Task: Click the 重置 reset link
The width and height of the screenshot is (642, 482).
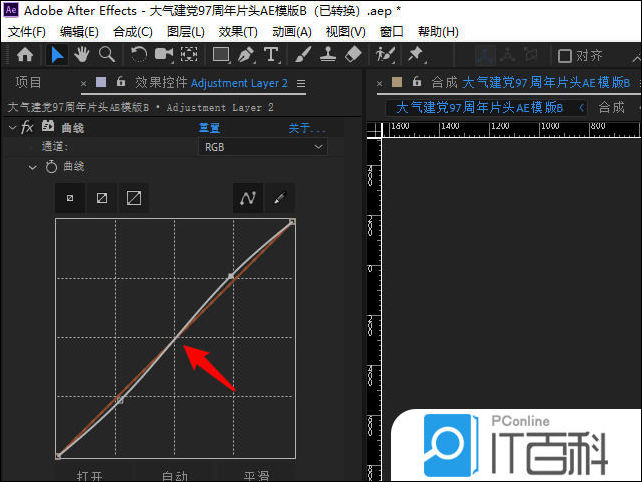Action: click(209, 128)
